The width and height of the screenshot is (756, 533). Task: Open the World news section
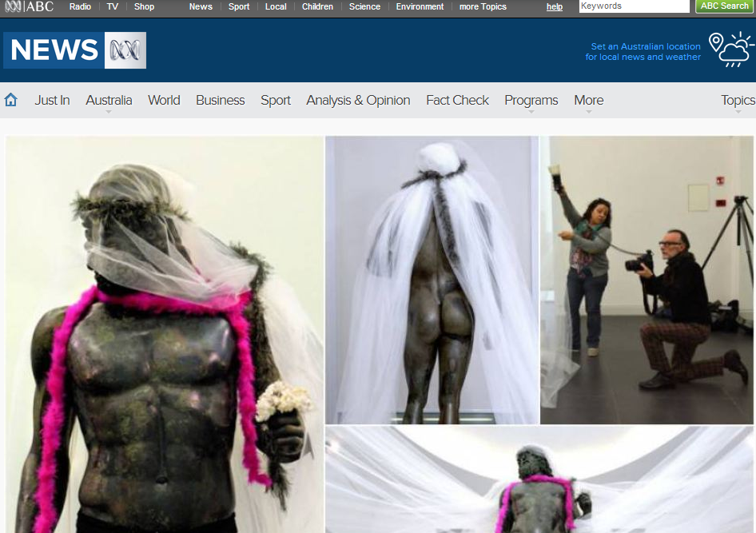pyautogui.click(x=164, y=100)
